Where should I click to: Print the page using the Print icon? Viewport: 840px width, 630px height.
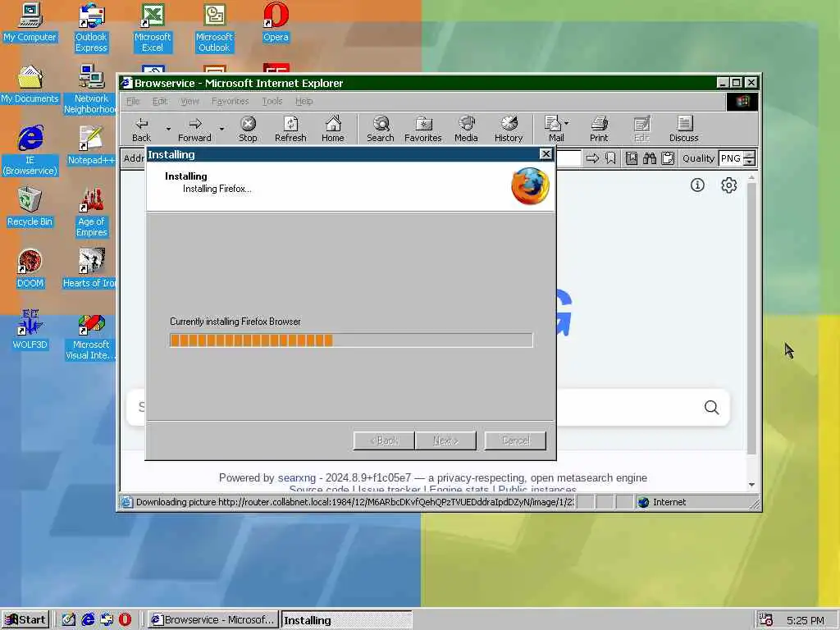pyautogui.click(x=599, y=129)
